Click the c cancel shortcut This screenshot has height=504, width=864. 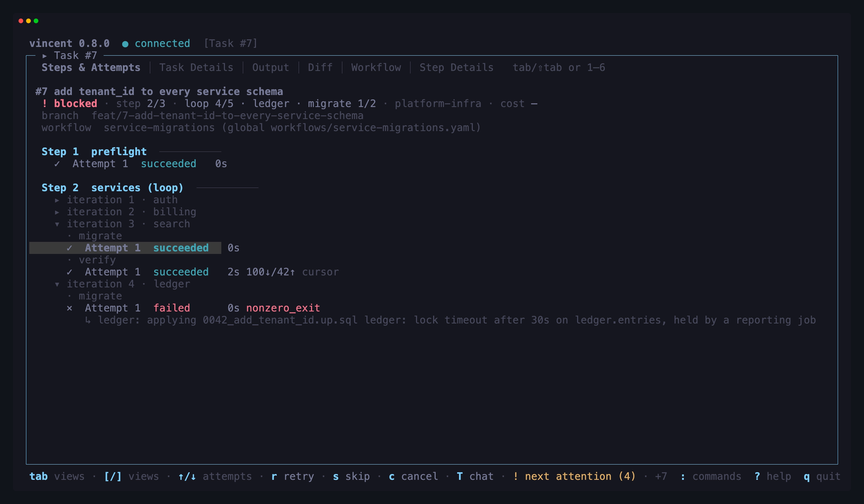413,476
